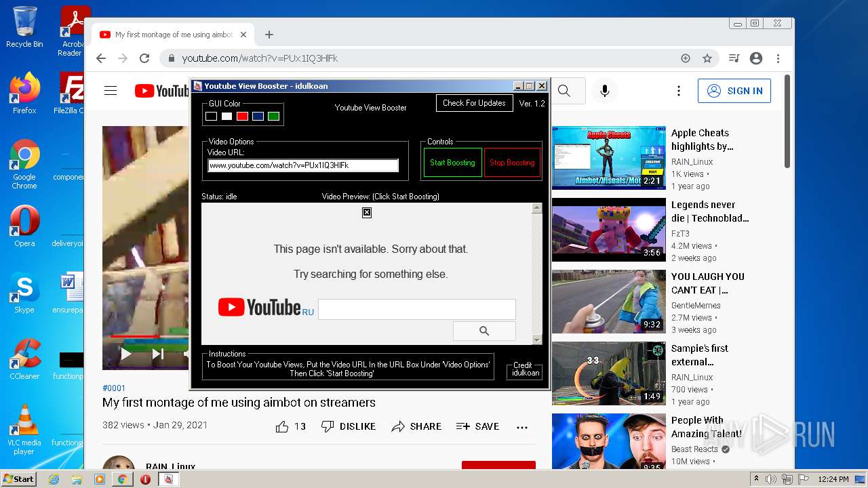Click preview pane scrollbar up arrow
The height and width of the screenshot is (488, 868).
click(537, 209)
